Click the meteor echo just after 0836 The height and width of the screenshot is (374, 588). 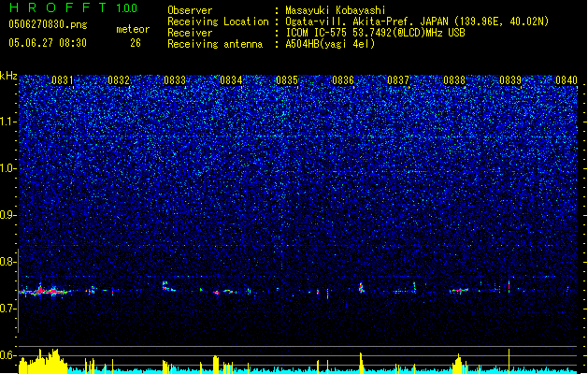pos(361,288)
